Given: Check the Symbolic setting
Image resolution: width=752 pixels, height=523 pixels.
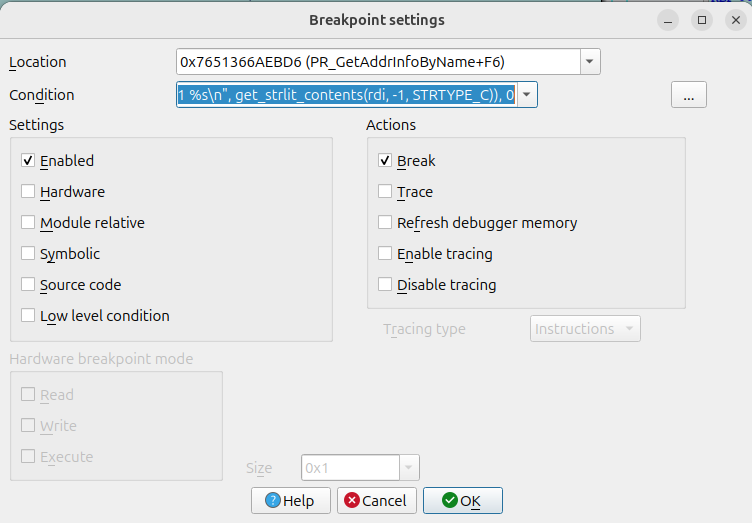Looking at the screenshot, I should point(28,253).
